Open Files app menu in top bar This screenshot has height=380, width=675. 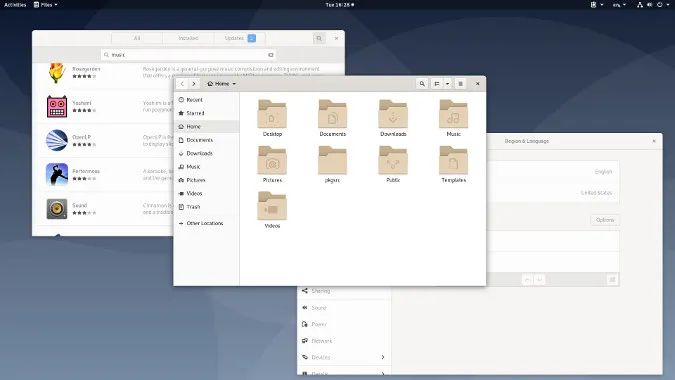tap(46, 5)
